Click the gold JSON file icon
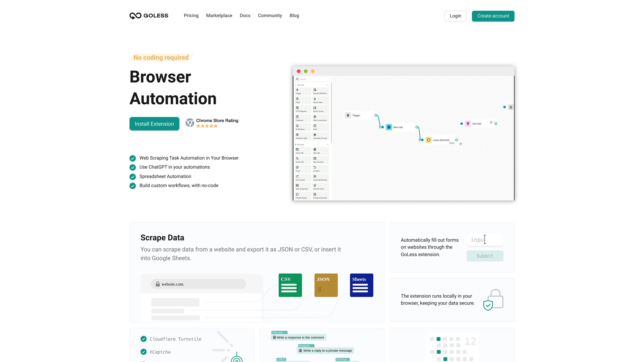Viewport: 644px width, 362px height. coord(326,285)
